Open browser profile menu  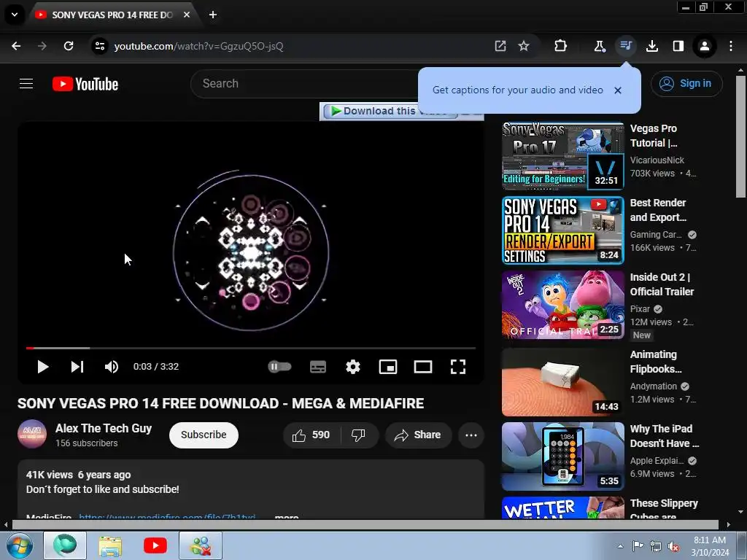[704, 46]
